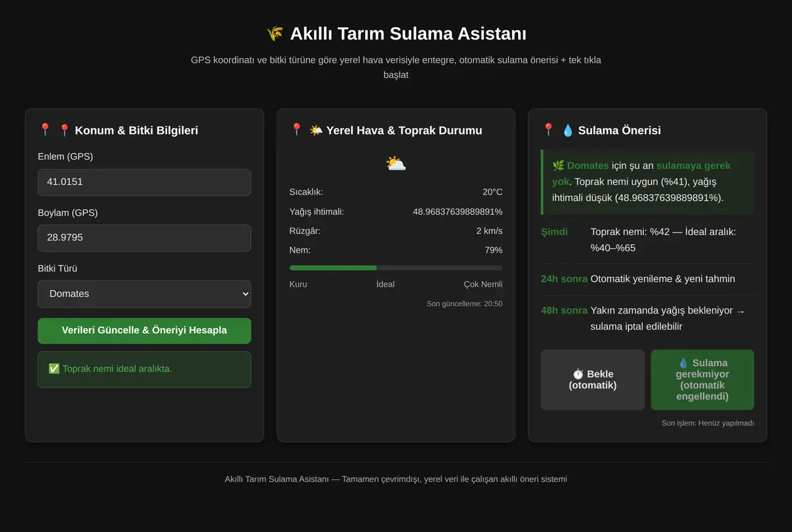
Task: Click the Konum & Bitki Bilgileri heading
Action: tap(137, 130)
